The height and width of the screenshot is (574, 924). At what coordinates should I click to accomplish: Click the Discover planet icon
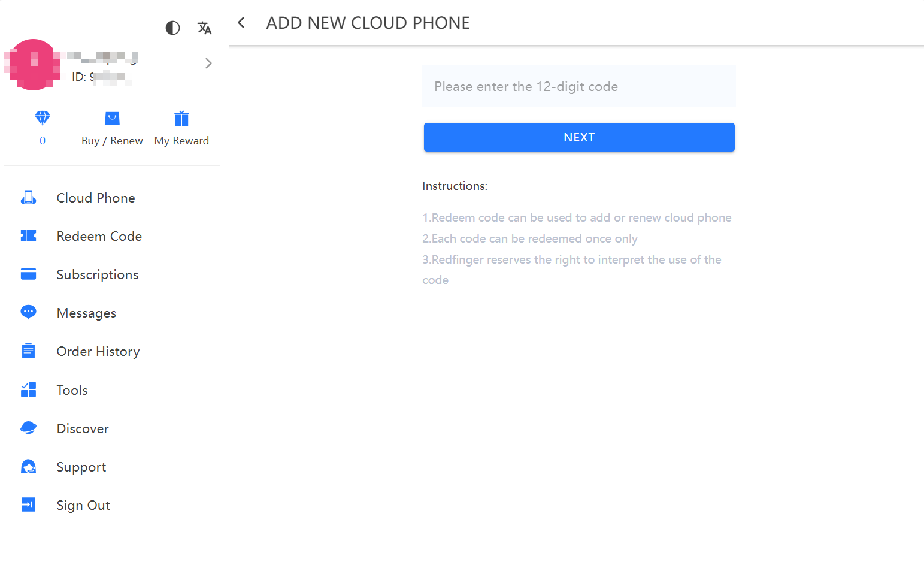point(28,428)
